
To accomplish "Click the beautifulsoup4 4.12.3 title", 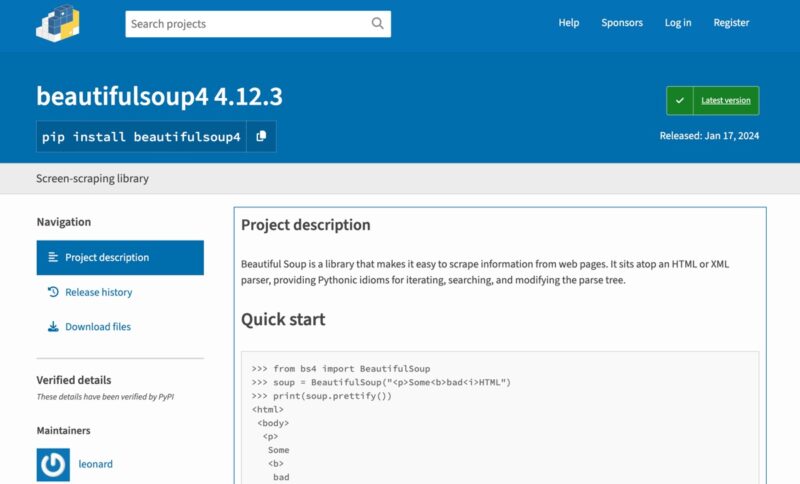I will click(159, 96).
